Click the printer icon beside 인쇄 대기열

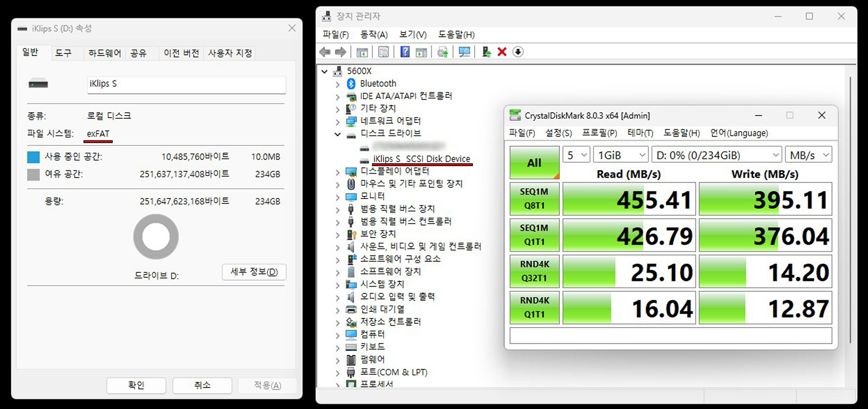click(351, 309)
